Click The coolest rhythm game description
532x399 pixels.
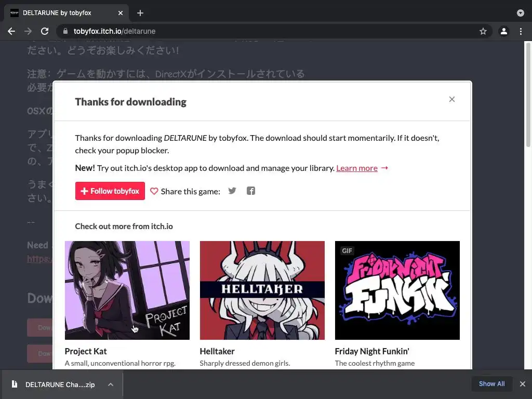click(375, 363)
